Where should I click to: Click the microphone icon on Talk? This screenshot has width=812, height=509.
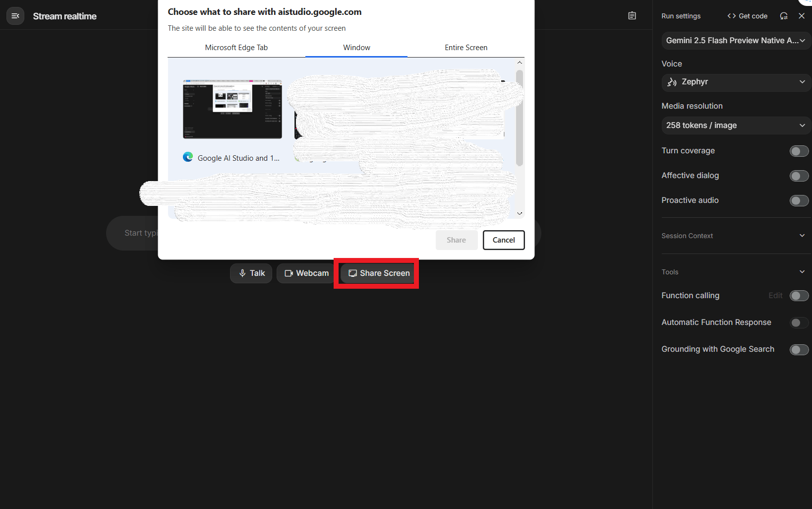(x=242, y=273)
